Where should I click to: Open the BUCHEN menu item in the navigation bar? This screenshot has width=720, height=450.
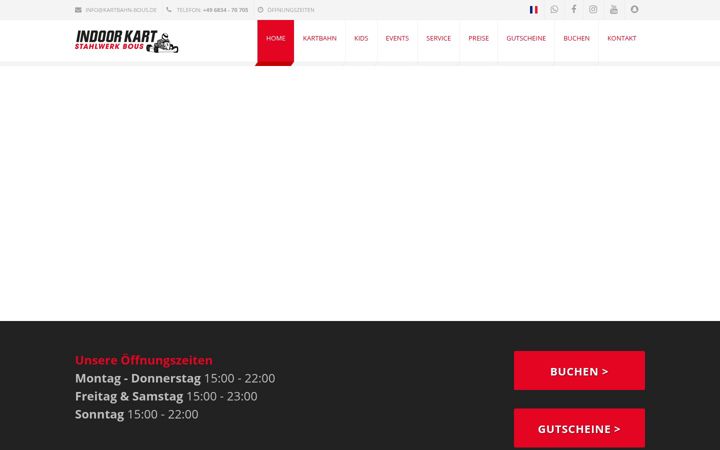576,39
